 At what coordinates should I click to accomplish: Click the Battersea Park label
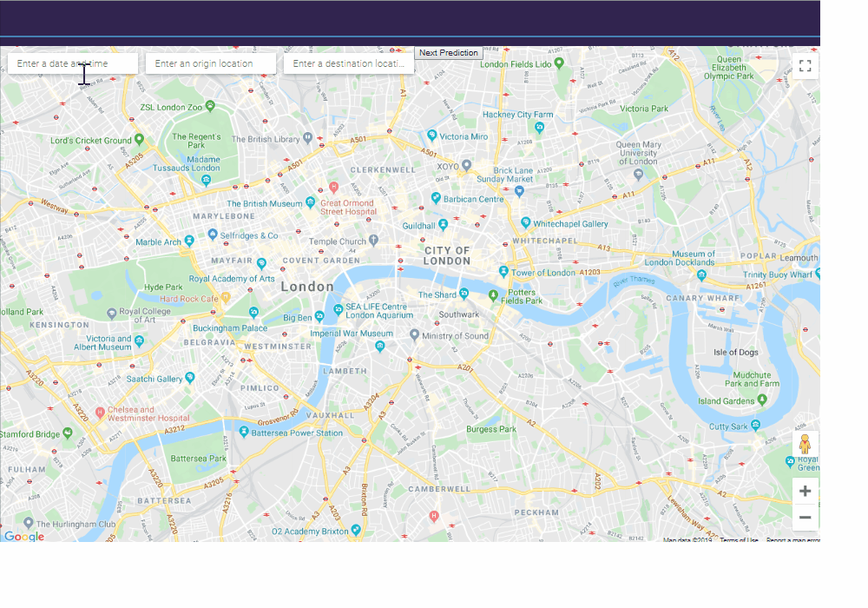pos(198,459)
